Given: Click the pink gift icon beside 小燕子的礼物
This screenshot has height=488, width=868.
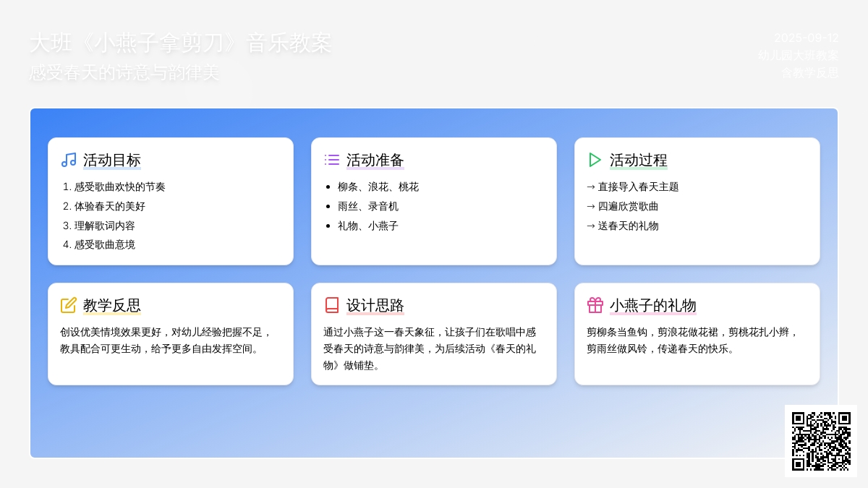Looking at the screenshot, I should pos(595,305).
